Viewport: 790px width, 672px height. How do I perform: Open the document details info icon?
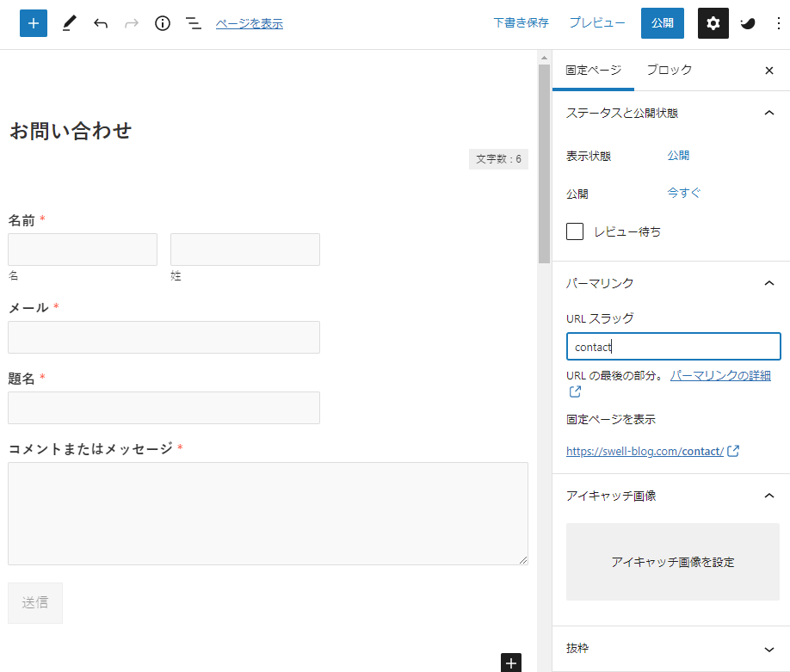163,23
